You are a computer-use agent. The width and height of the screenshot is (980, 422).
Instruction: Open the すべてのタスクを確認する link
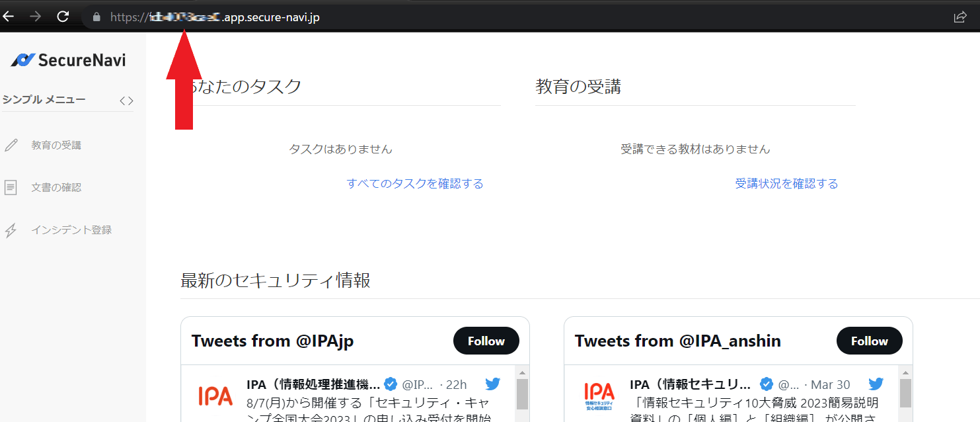pos(415,184)
